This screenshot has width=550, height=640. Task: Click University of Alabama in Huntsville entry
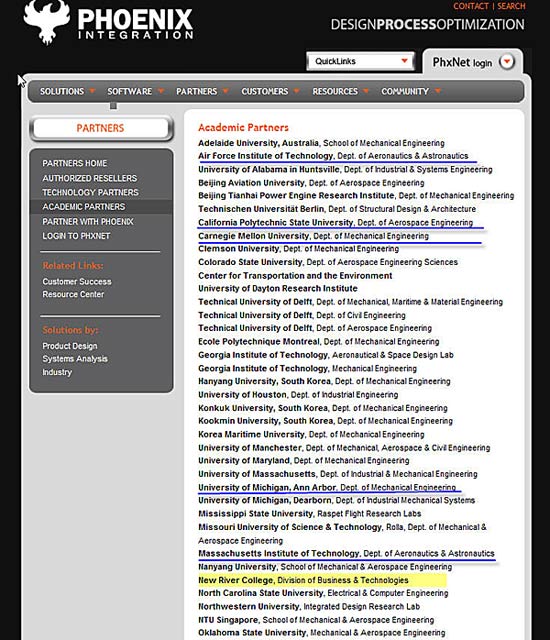pos(345,169)
